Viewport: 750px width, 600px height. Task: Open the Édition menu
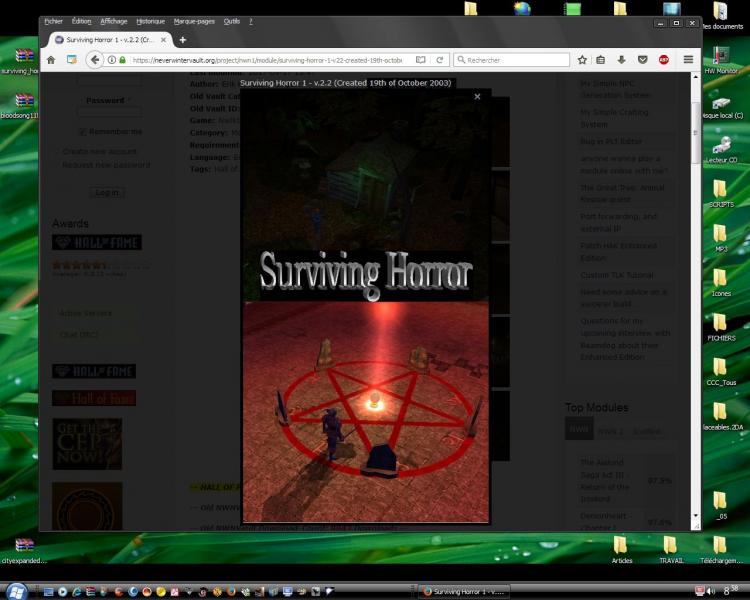click(81, 21)
